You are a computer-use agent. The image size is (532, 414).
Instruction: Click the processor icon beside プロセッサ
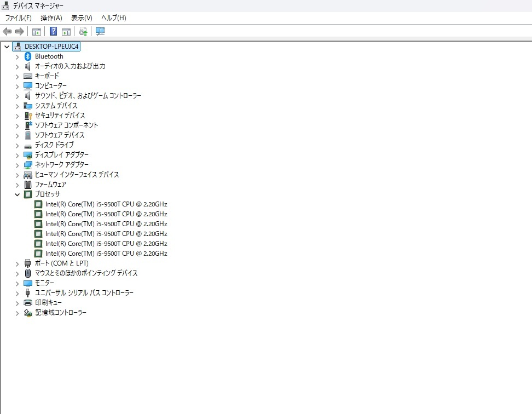click(x=28, y=194)
